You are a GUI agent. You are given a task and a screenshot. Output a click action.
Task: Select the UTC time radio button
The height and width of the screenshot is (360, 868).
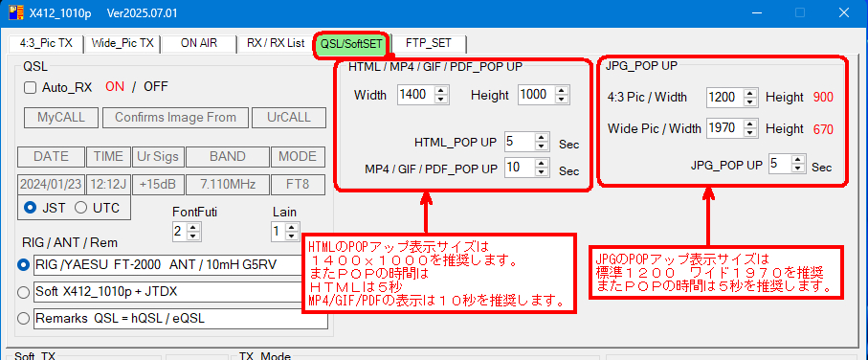(81, 208)
